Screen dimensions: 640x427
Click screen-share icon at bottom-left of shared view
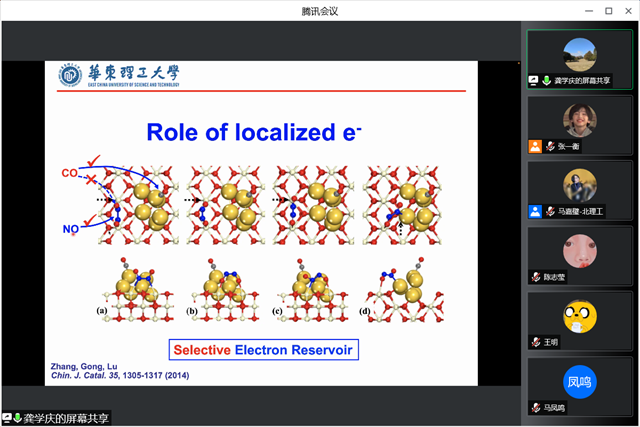7,417
